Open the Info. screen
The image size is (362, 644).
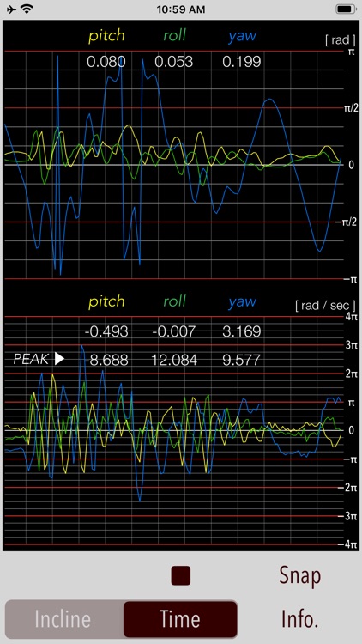tap(300, 618)
